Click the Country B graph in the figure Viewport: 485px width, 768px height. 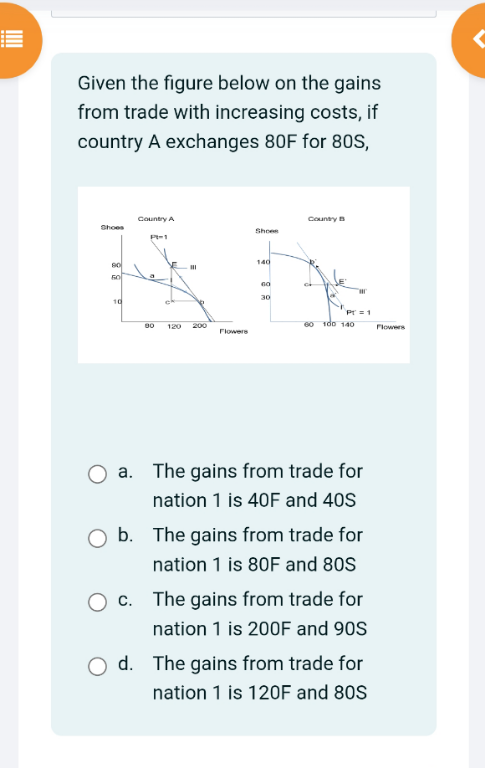(331, 273)
